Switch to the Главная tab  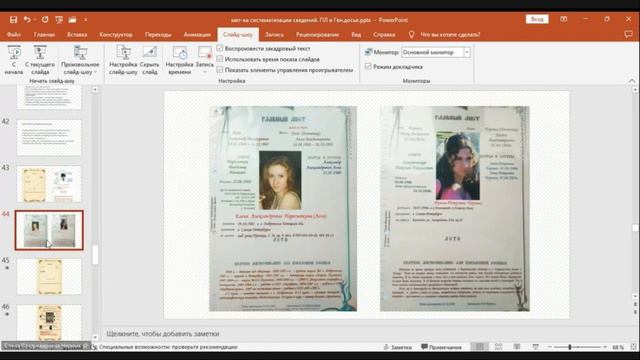(x=44, y=35)
